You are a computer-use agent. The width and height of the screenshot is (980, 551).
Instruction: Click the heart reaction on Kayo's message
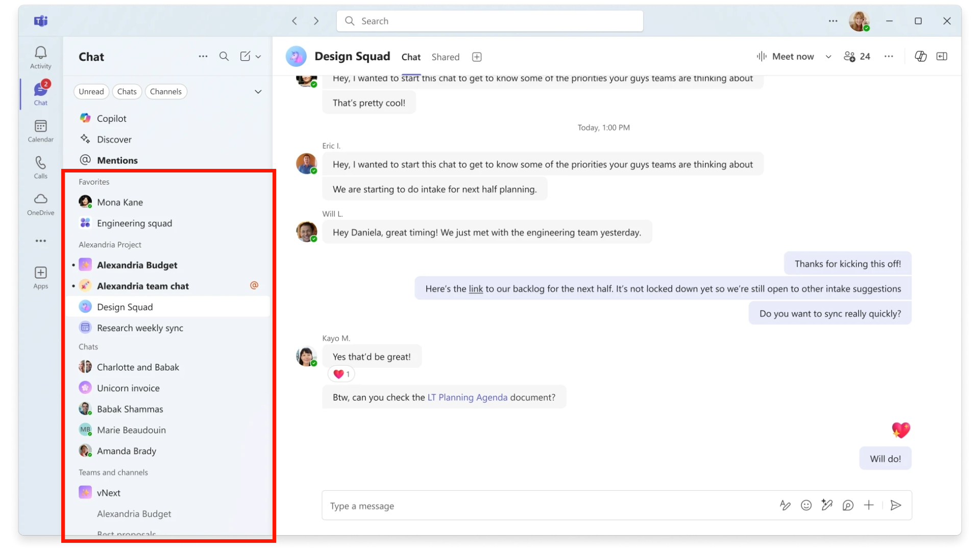point(340,373)
